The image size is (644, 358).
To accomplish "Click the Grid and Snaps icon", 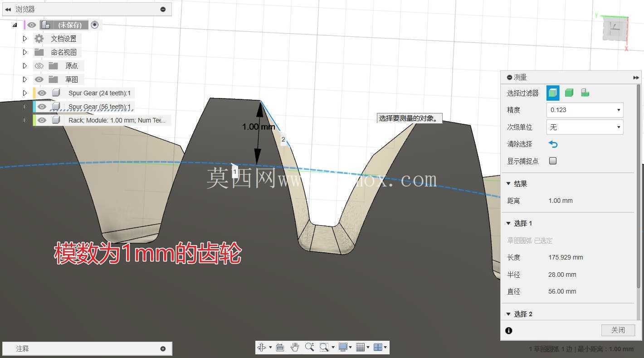I will (x=361, y=347).
